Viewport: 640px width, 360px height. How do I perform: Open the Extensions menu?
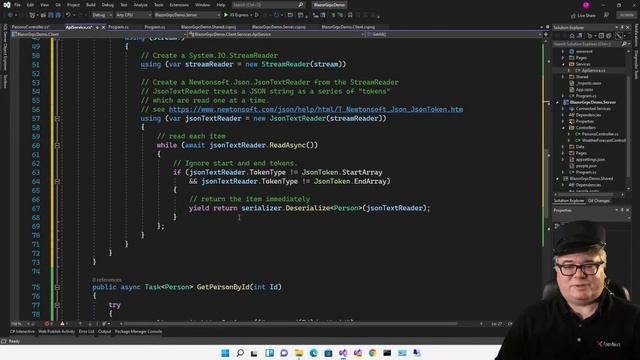(179, 5)
